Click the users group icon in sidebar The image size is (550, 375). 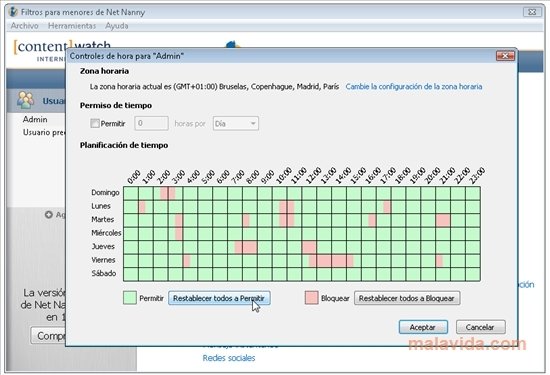[x=25, y=100]
